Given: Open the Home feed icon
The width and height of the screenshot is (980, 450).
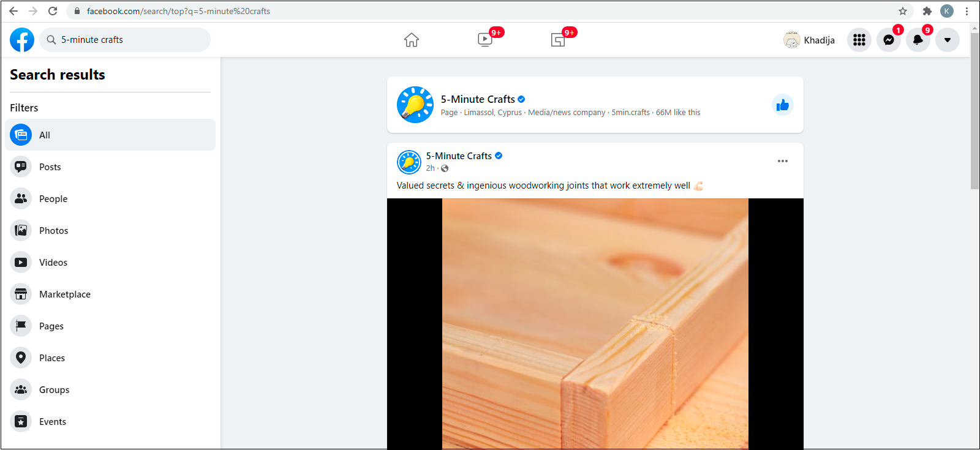Looking at the screenshot, I should pyautogui.click(x=412, y=40).
